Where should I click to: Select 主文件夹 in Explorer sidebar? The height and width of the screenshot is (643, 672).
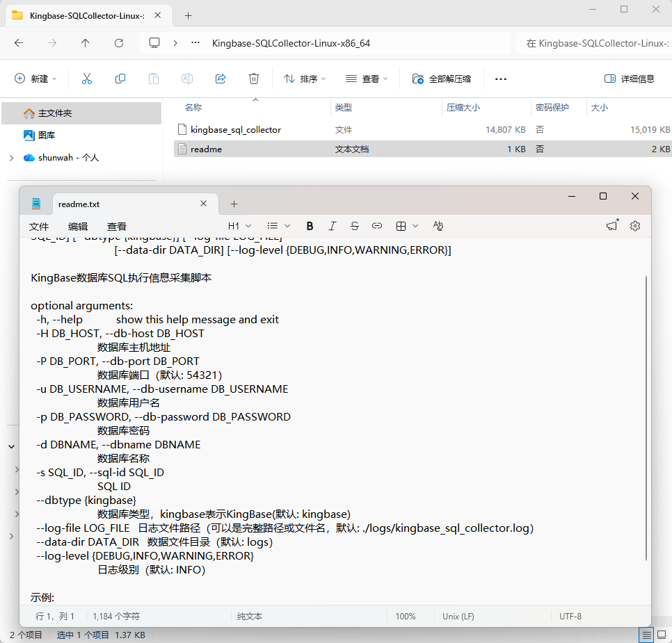(x=81, y=113)
